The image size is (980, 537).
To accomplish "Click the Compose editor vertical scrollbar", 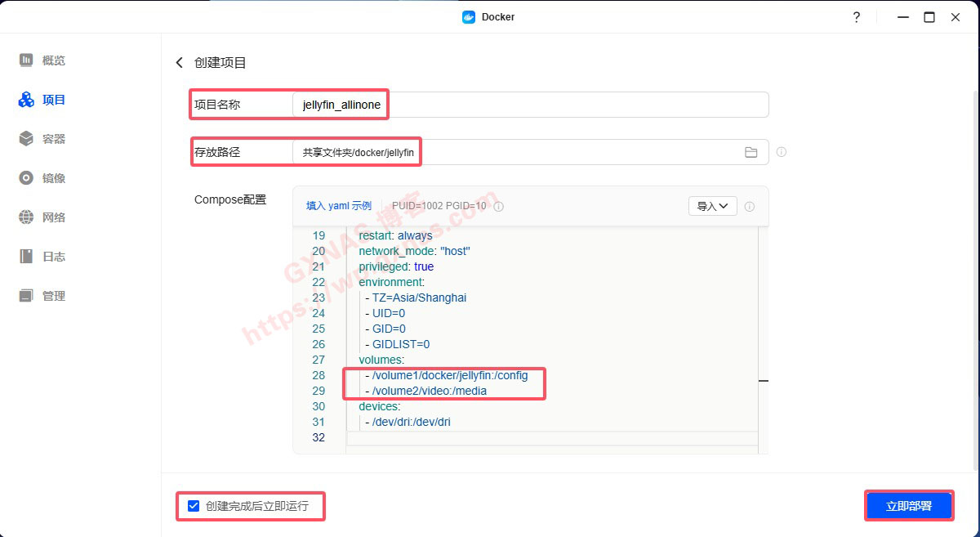I will pyautogui.click(x=763, y=327).
